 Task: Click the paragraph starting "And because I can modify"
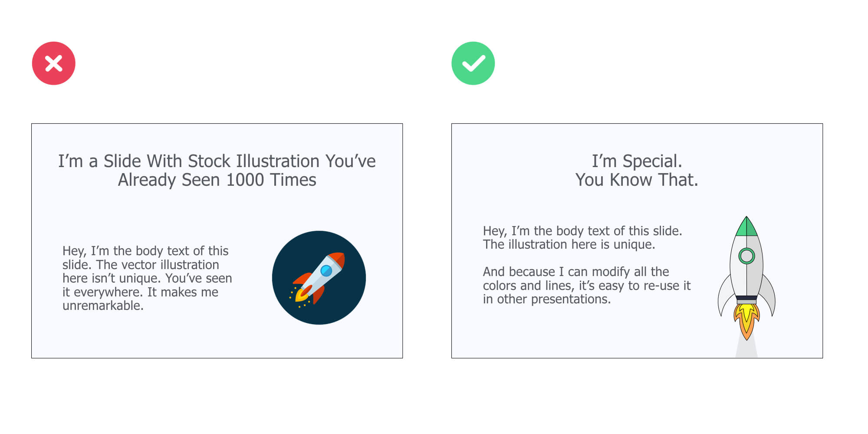click(587, 285)
